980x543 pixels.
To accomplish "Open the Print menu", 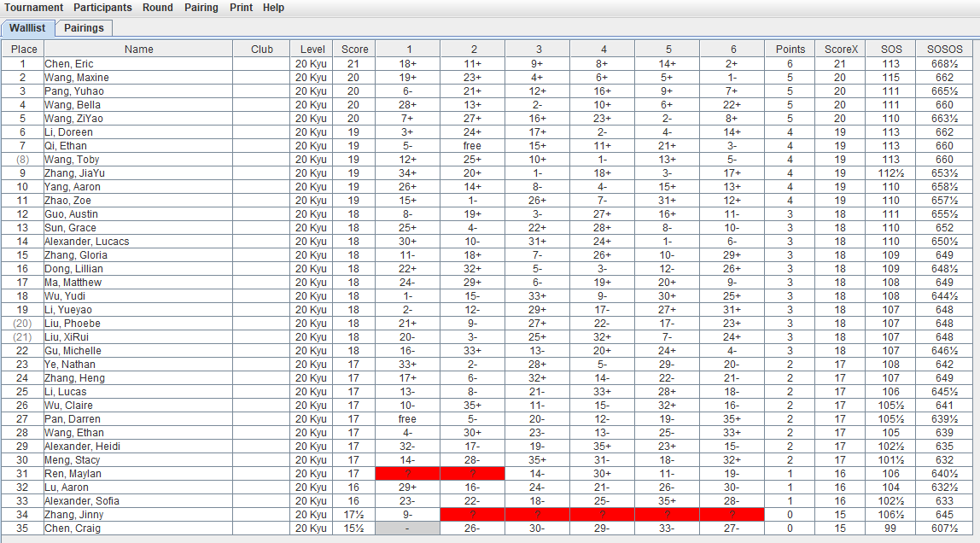I will 242,8.
